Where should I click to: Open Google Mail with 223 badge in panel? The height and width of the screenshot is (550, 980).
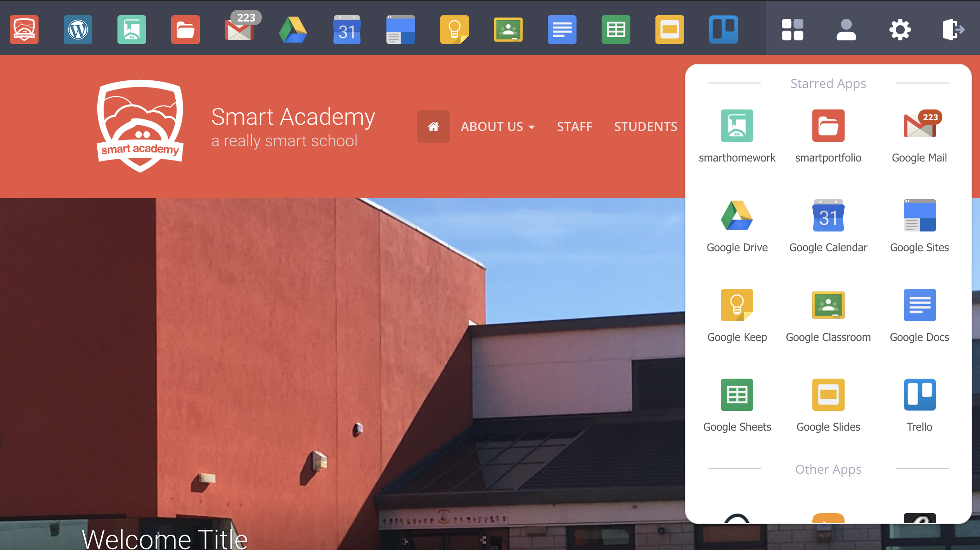[x=919, y=126]
